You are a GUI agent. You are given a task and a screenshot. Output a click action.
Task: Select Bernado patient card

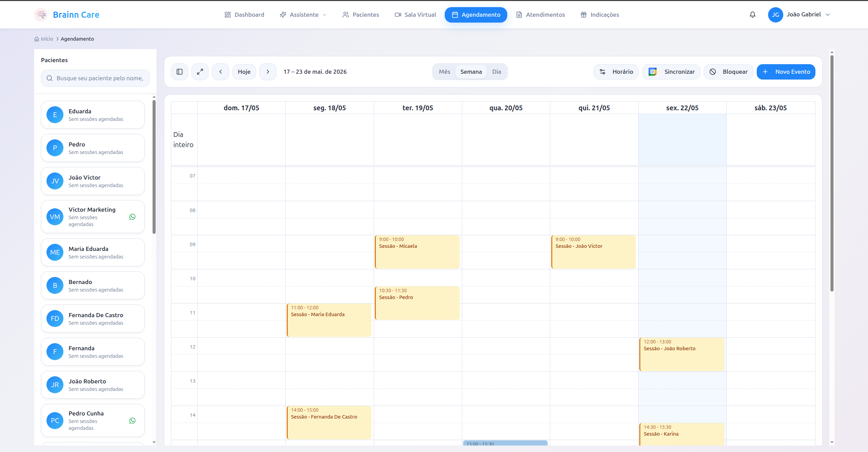click(93, 285)
